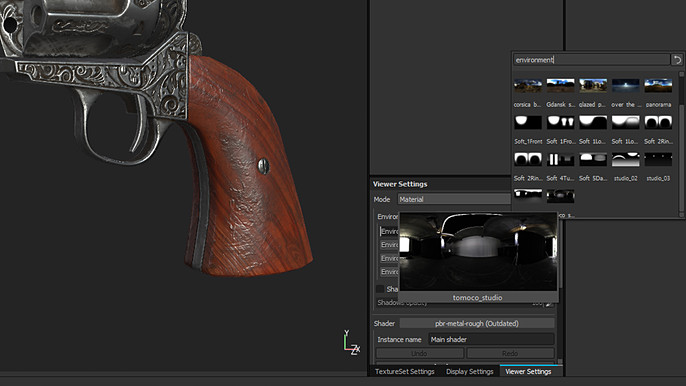Select Soft 2Rin... thumbnail beside Soft 4Tu...
This screenshot has width=686, height=386.
(528, 159)
